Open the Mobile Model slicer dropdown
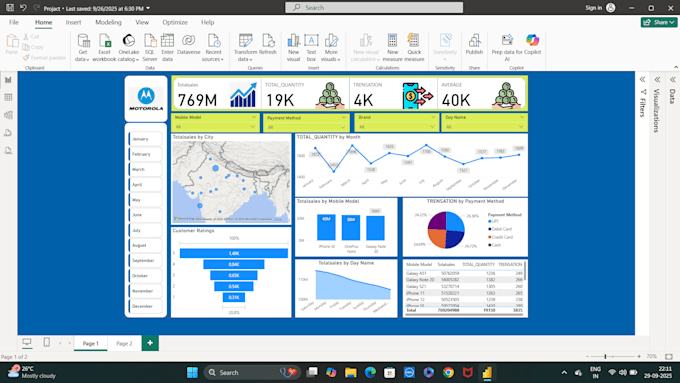Viewport: 680px width, 383px height. (253, 127)
